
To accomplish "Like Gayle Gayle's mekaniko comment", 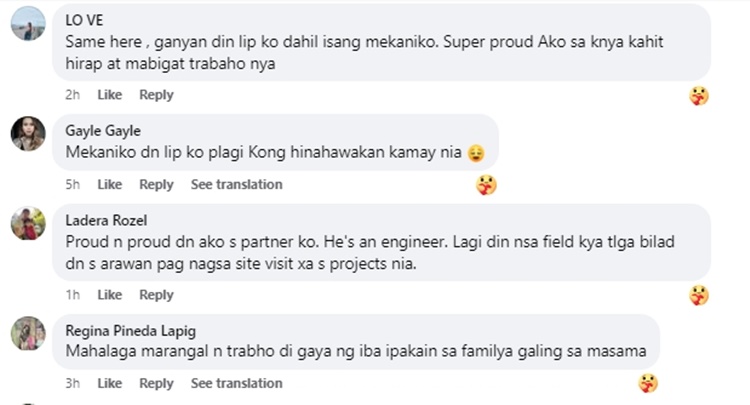I will [x=110, y=185].
